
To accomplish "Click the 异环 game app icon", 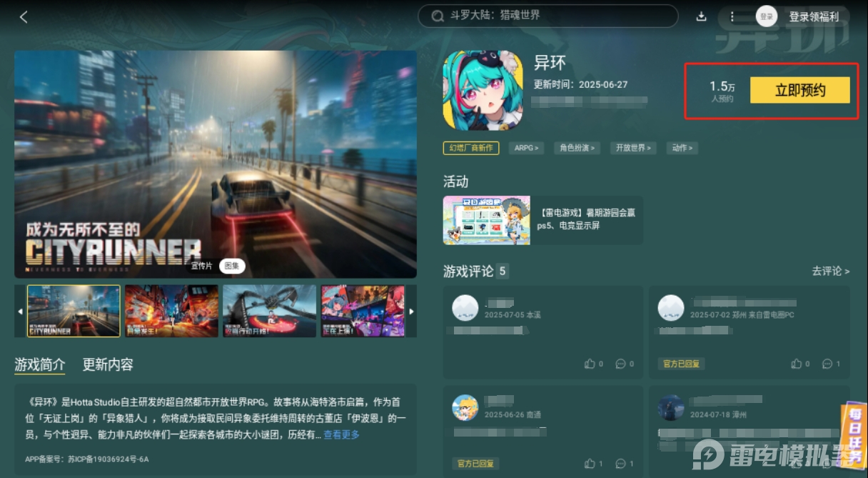I will 483,90.
